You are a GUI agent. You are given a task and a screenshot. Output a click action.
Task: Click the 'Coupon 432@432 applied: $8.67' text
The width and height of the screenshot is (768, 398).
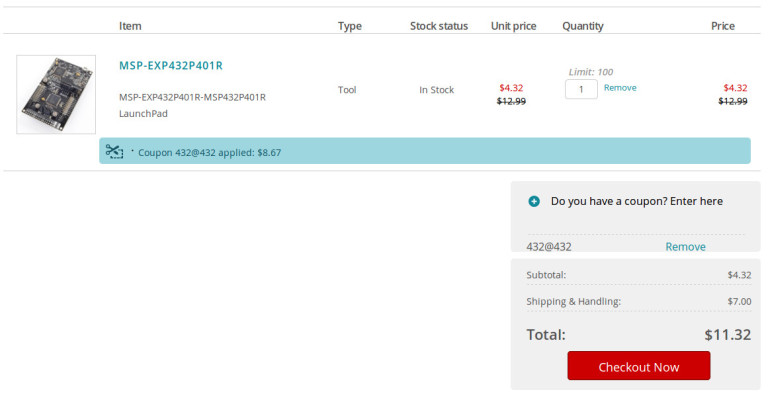(210, 152)
